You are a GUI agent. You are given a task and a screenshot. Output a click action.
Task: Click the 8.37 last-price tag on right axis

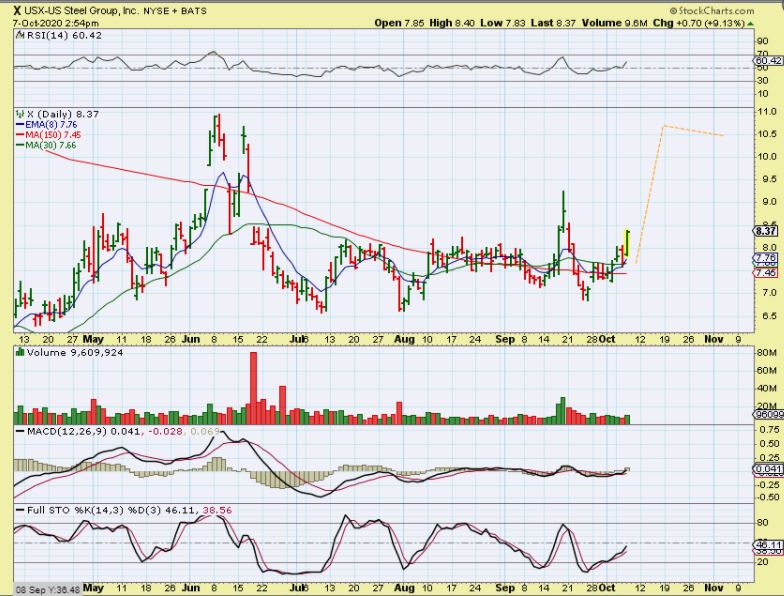(x=766, y=231)
